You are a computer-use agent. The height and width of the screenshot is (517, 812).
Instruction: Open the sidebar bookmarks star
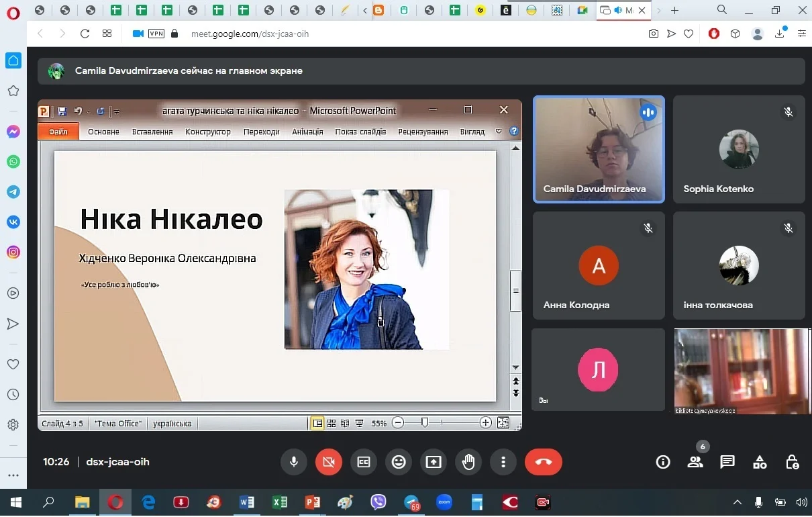[13, 91]
